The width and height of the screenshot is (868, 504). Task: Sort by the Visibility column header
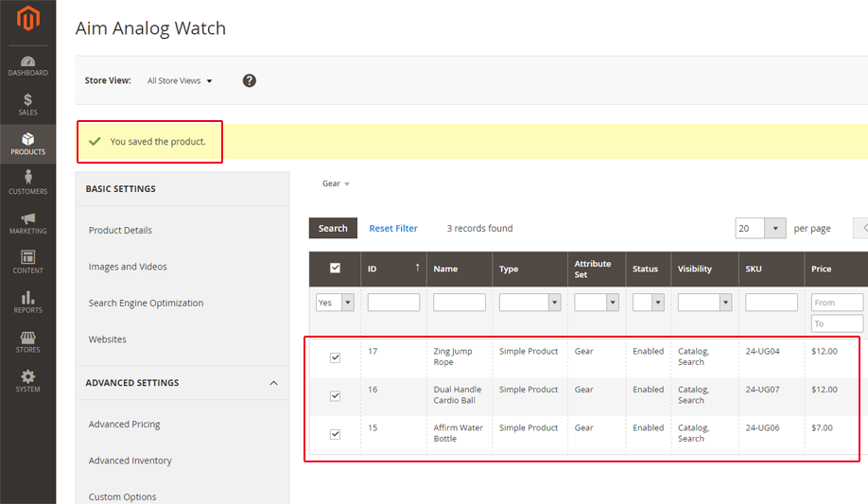click(695, 269)
